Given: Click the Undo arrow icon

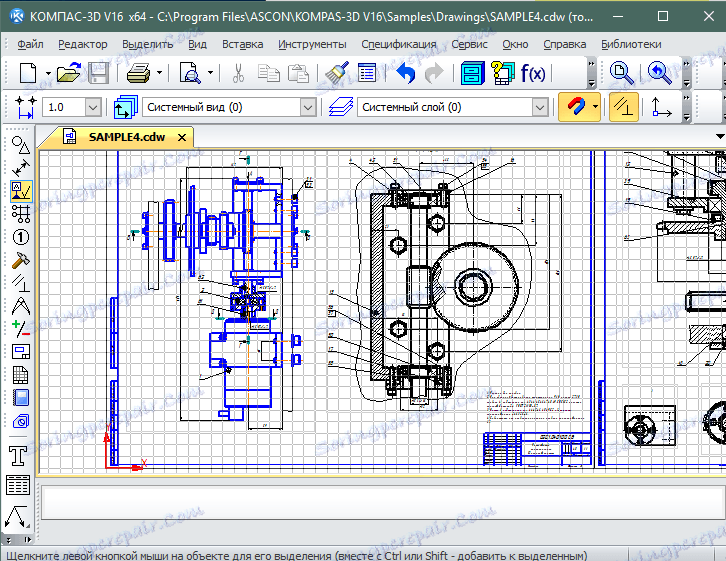Looking at the screenshot, I should coord(405,73).
